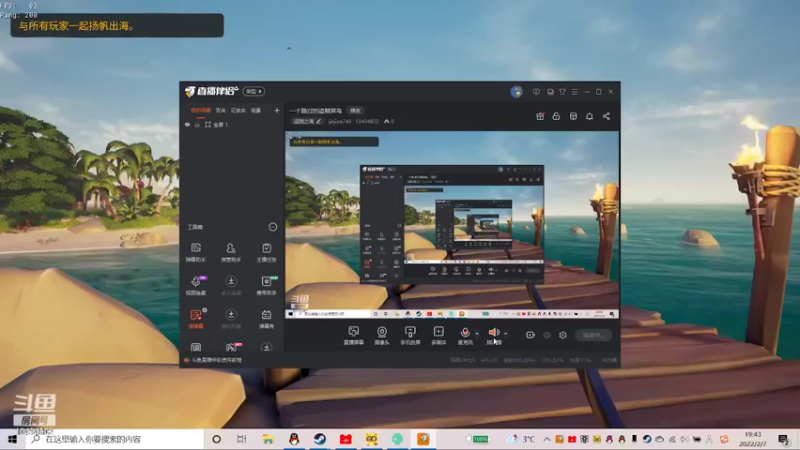Open notifications via the bell icon
This screenshot has height=450, width=800.
click(589, 116)
